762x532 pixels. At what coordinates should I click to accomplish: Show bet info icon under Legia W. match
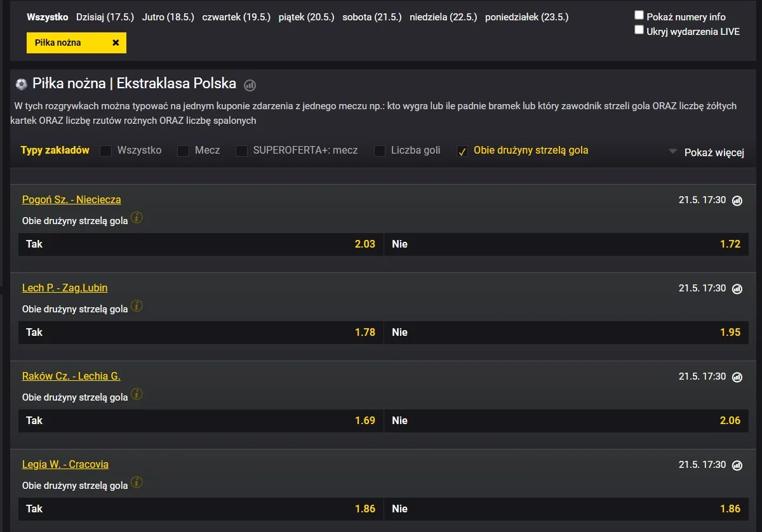point(137,482)
